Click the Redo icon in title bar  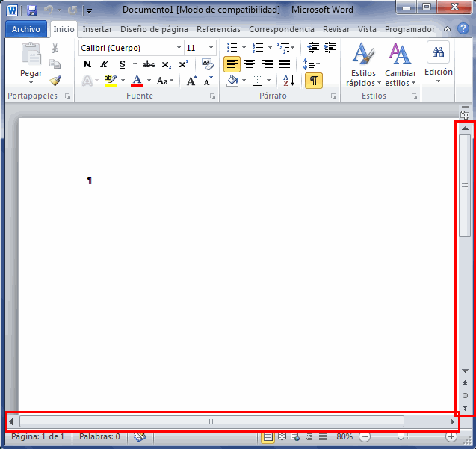72,10
